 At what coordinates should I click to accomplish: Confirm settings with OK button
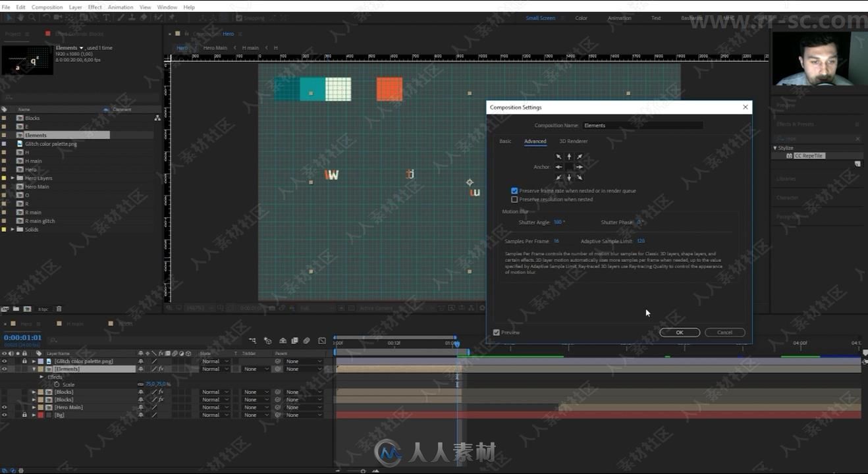pyautogui.click(x=680, y=332)
